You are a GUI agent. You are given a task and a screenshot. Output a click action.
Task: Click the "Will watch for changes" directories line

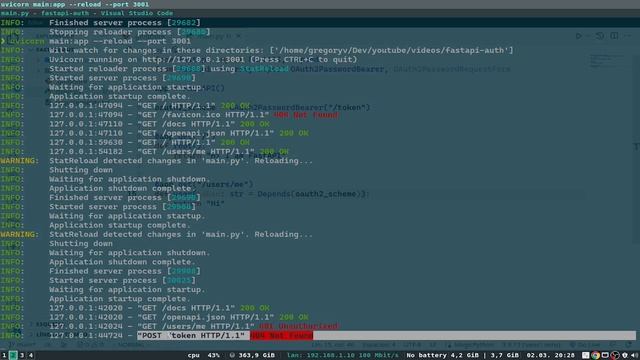[x=257, y=51]
